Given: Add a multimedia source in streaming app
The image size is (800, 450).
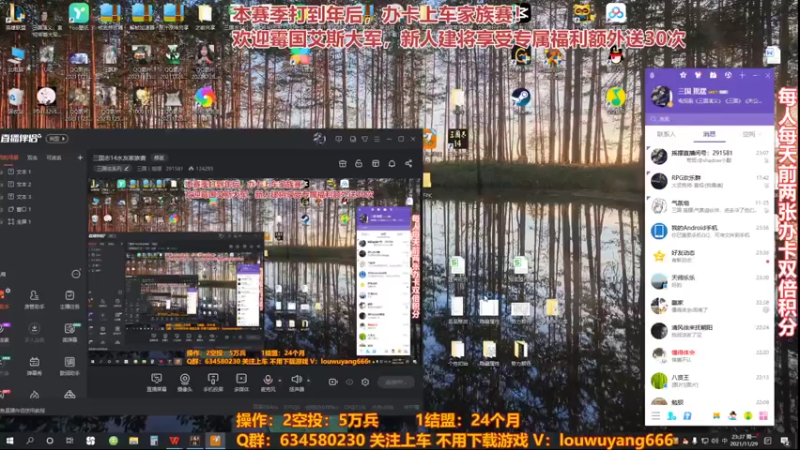Looking at the screenshot, I should pyautogui.click(x=241, y=382).
